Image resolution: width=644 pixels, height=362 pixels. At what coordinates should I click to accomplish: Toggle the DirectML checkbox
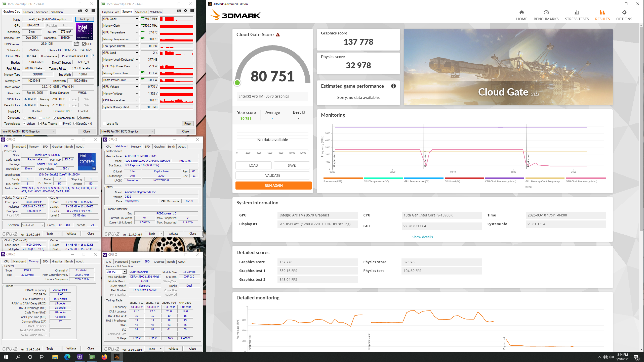79,118
